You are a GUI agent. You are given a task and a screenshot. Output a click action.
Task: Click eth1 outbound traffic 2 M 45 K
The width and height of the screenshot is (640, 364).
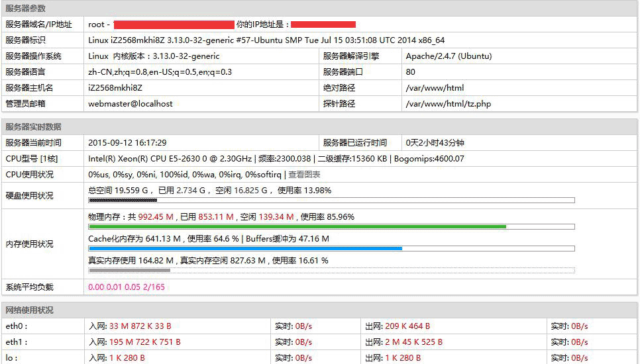(413, 342)
